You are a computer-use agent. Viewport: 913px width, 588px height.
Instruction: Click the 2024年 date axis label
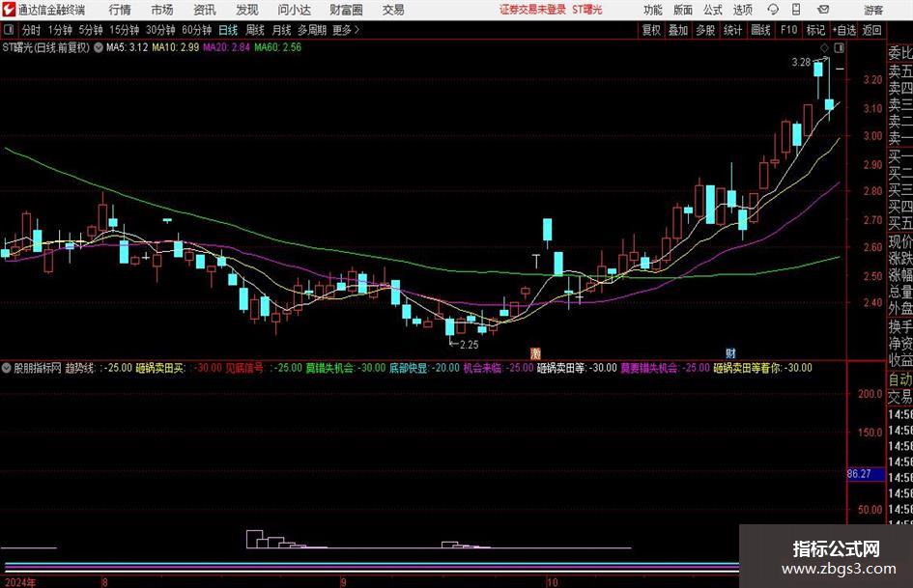pos(20,582)
